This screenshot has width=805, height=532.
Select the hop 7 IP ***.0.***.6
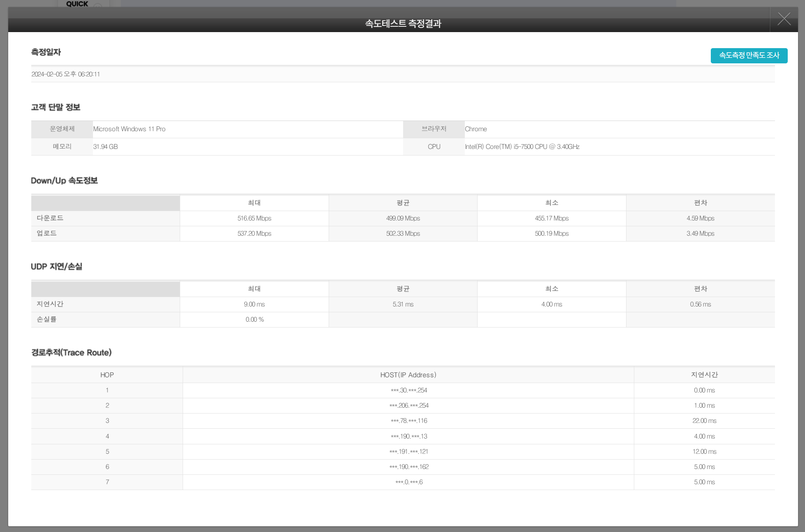(x=409, y=482)
